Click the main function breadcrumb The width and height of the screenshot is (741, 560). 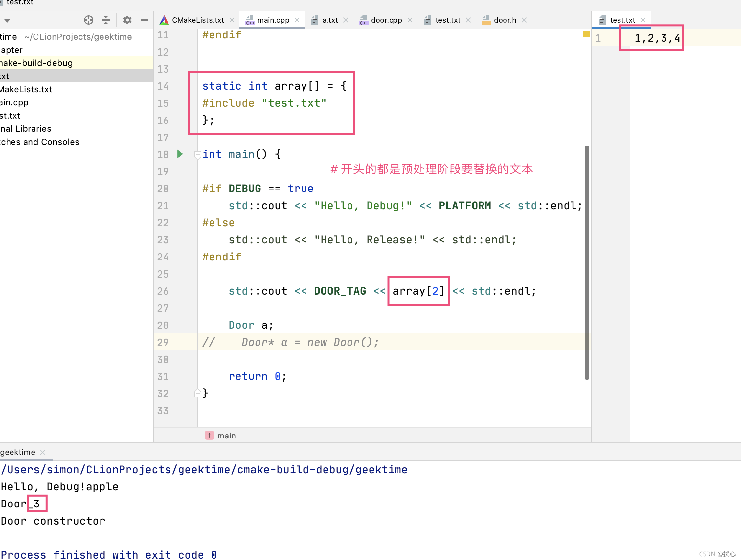pyautogui.click(x=220, y=436)
